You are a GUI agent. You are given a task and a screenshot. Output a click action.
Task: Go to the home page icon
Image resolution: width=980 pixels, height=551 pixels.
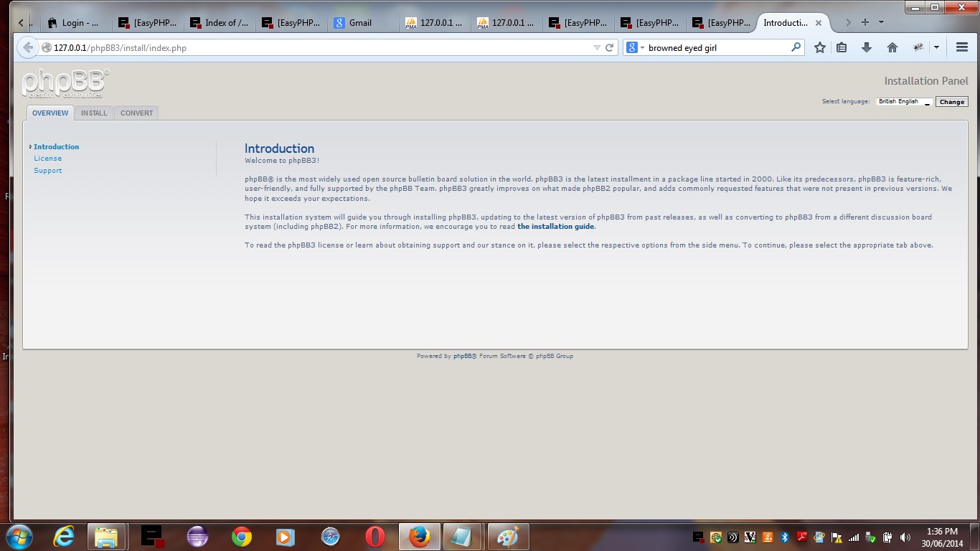[892, 47]
